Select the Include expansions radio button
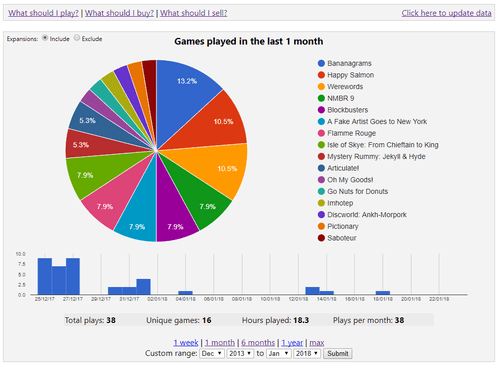 tap(45, 38)
